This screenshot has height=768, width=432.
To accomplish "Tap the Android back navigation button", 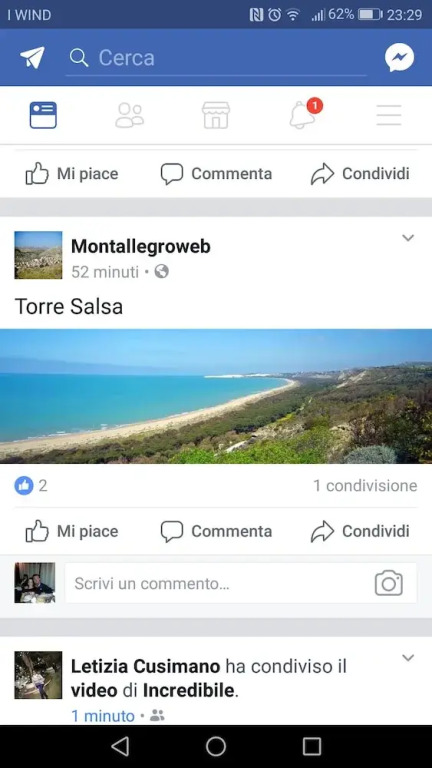I will click(120, 746).
